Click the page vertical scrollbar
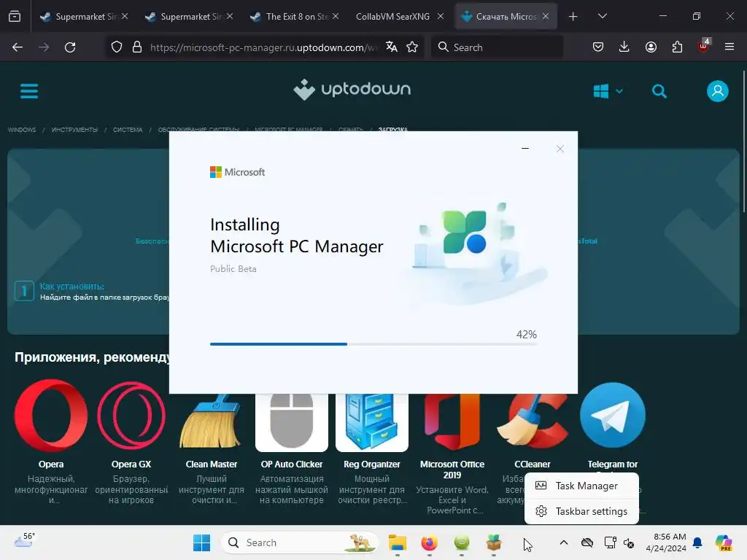Image resolution: width=747 pixels, height=560 pixels. click(x=743, y=142)
